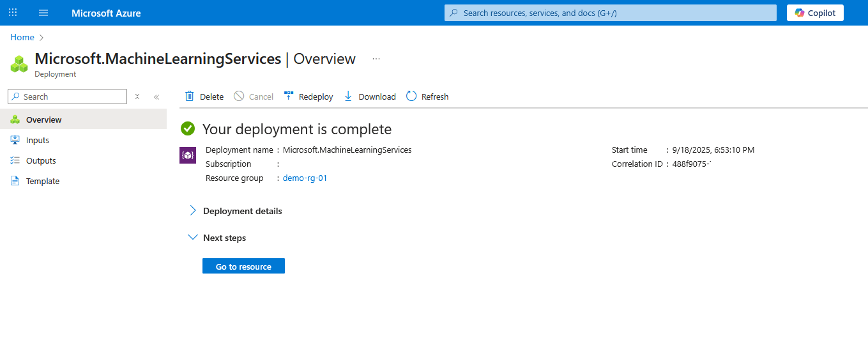Delete the deployment
This screenshot has height=363, width=868.
pyautogui.click(x=204, y=97)
